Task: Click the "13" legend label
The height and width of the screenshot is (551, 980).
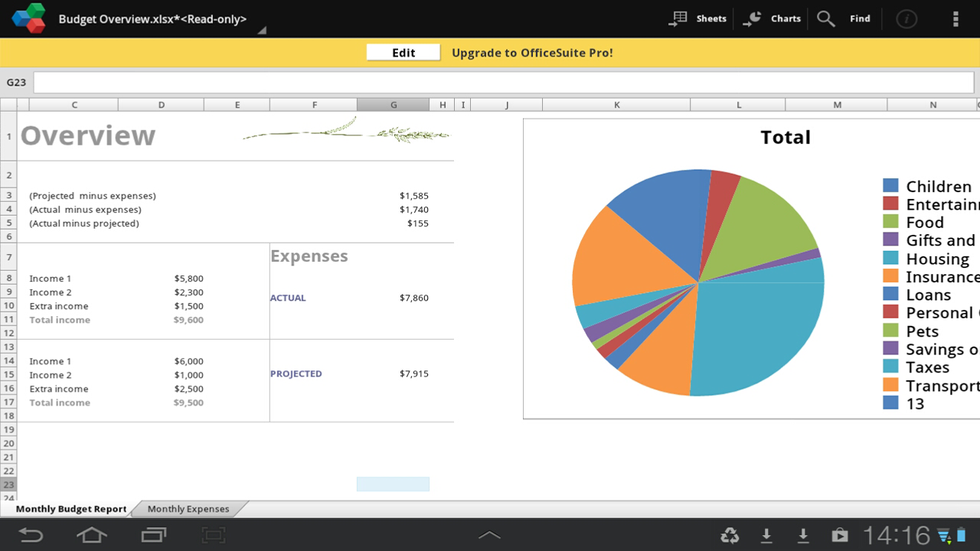Action: point(915,404)
